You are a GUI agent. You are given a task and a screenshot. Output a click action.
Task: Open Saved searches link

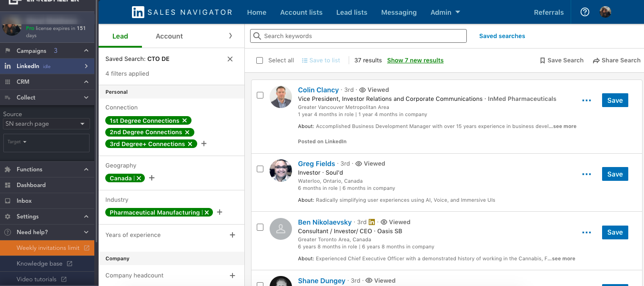pos(502,36)
